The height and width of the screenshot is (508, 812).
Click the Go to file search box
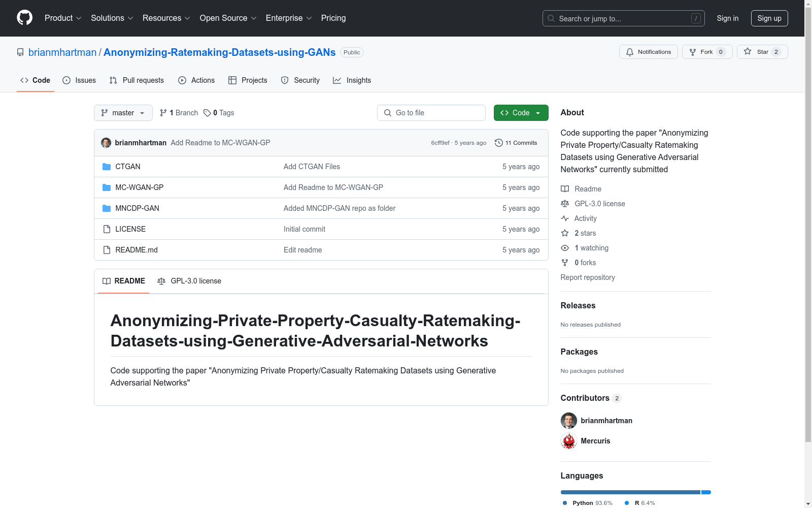click(x=431, y=113)
